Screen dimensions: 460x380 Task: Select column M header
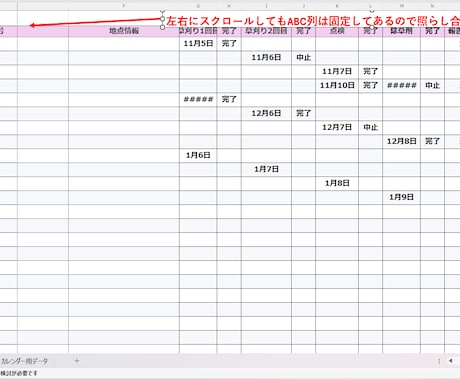click(402, 6)
